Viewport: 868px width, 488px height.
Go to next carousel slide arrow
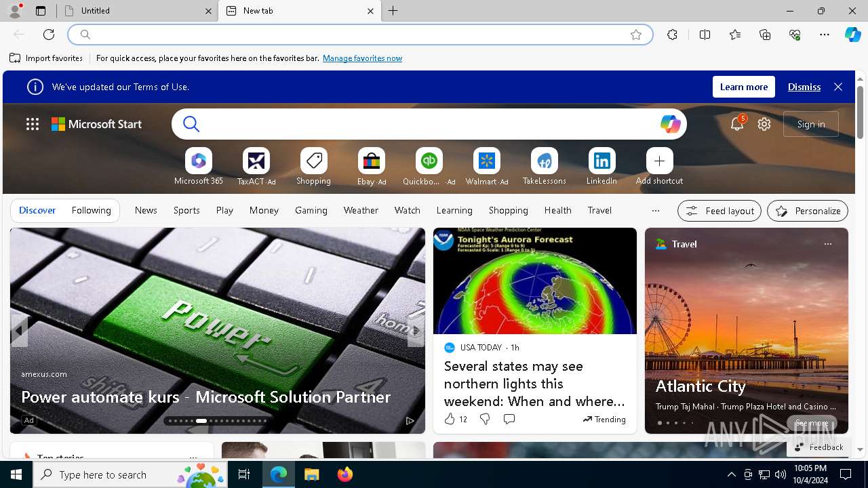415,331
